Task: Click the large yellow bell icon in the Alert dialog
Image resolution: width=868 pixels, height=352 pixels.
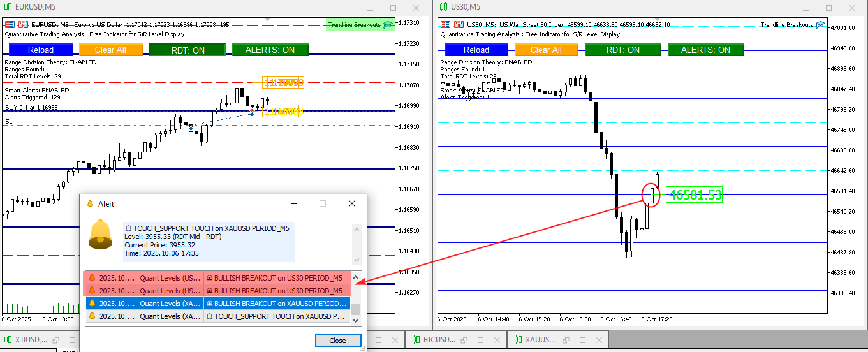Action: (101, 235)
